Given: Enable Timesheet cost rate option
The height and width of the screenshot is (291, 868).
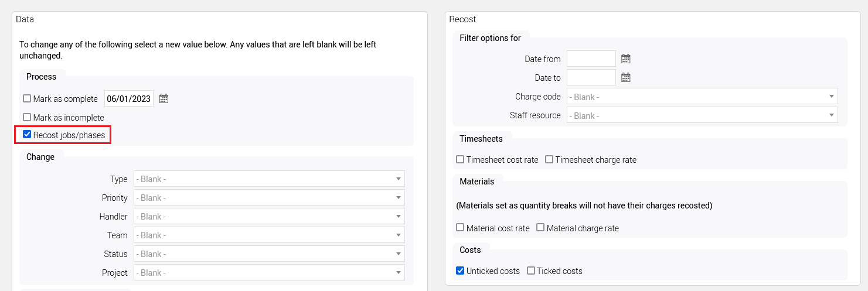Looking at the screenshot, I should (460, 159).
